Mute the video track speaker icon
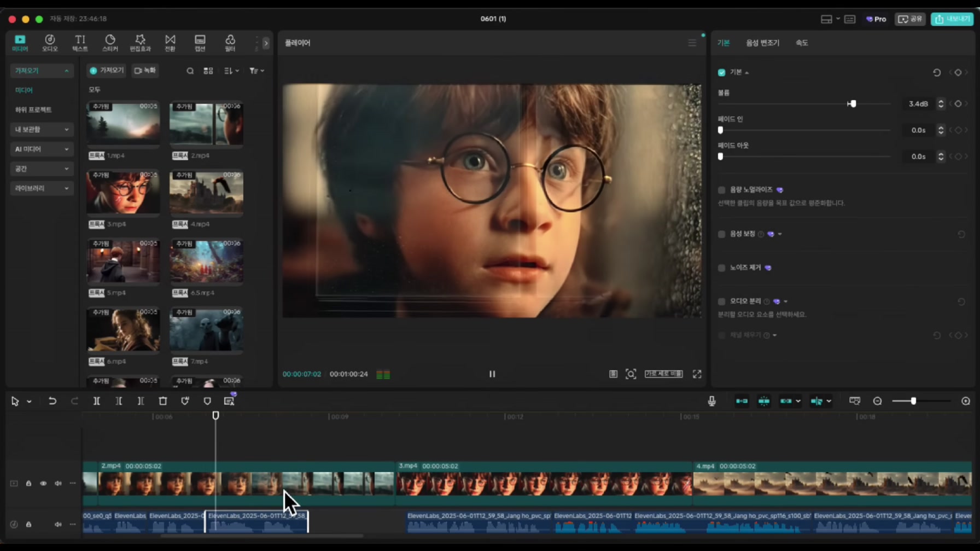The image size is (980, 551). pos(58,484)
